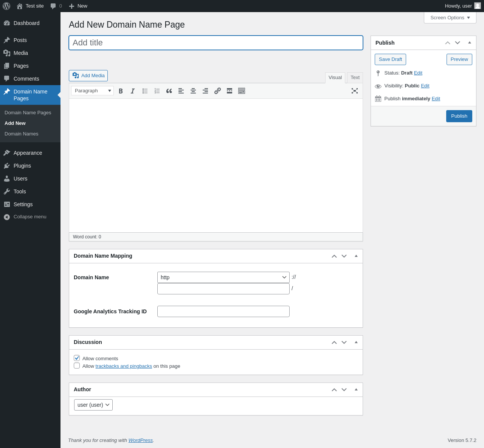Open the http protocol dropdown

point(223,277)
